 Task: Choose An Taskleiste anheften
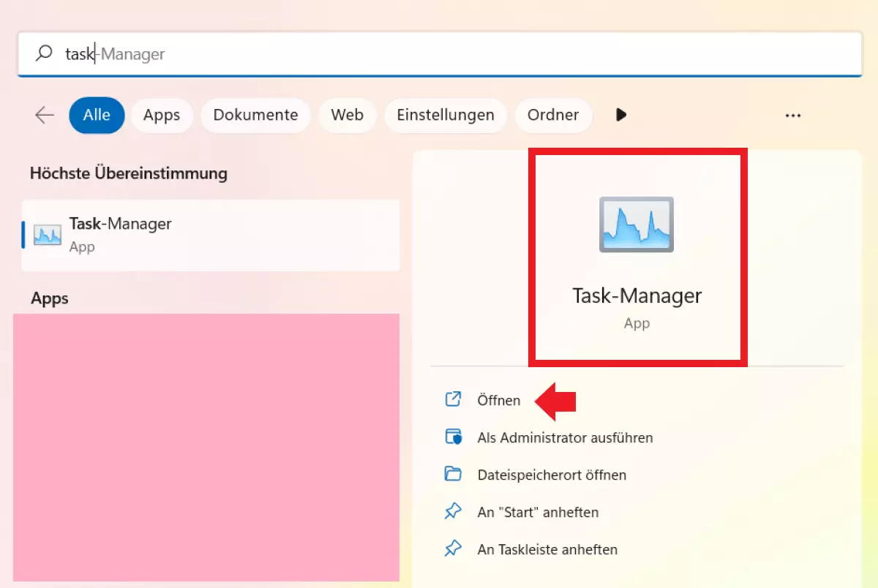click(547, 549)
